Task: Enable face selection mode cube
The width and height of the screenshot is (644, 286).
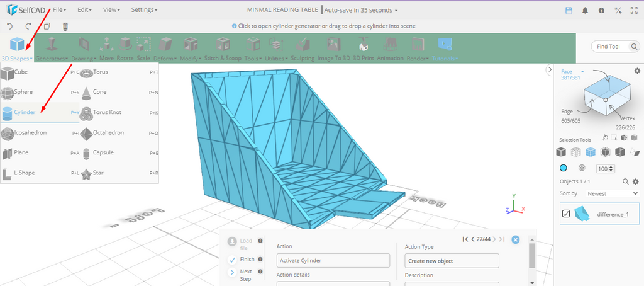Action: (x=590, y=152)
